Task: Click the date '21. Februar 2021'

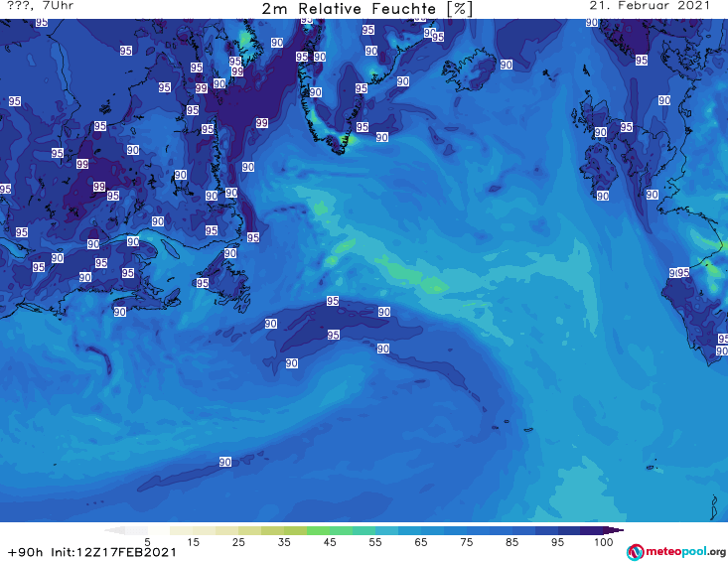Action: pos(650,6)
